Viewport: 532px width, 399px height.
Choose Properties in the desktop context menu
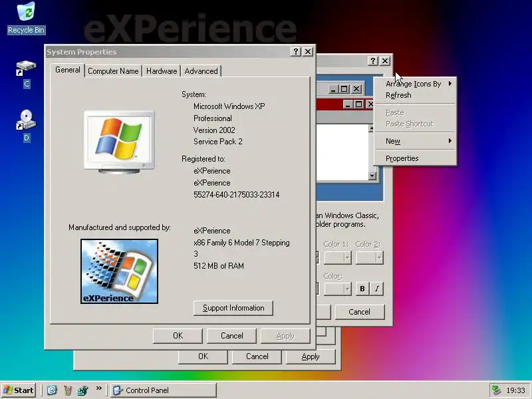pos(415,158)
